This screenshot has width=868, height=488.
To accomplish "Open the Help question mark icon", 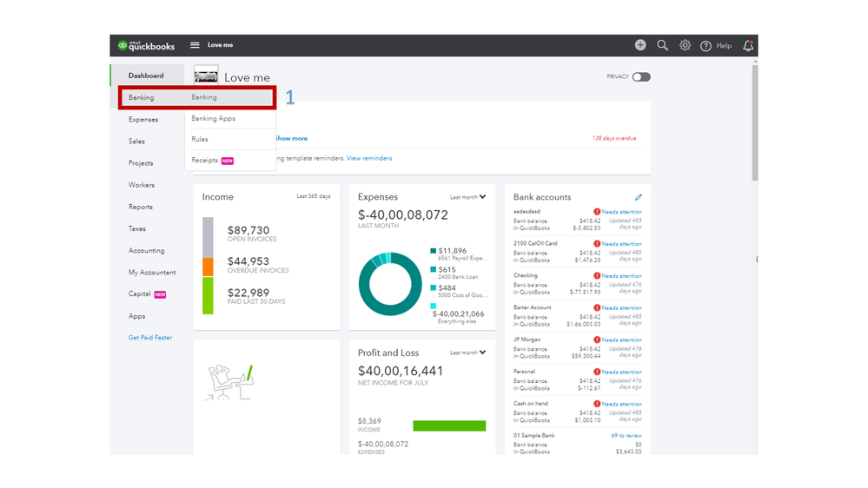I will pyautogui.click(x=706, y=46).
